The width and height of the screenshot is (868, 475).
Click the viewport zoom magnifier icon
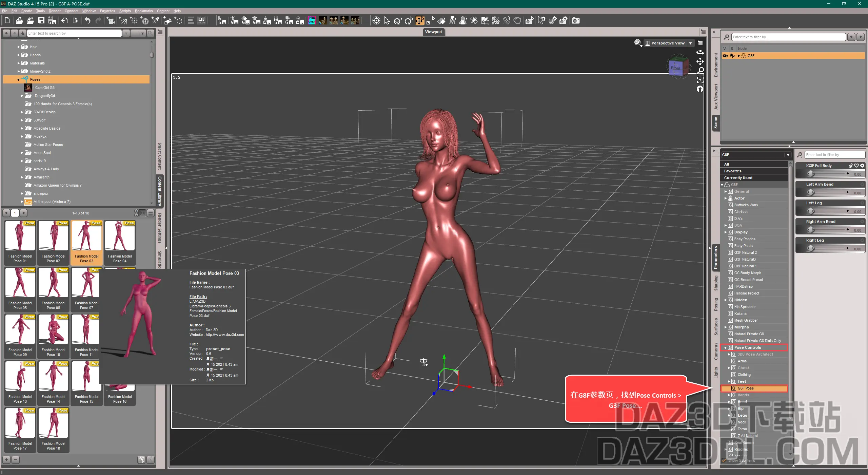pyautogui.click(x=700, y=71)
